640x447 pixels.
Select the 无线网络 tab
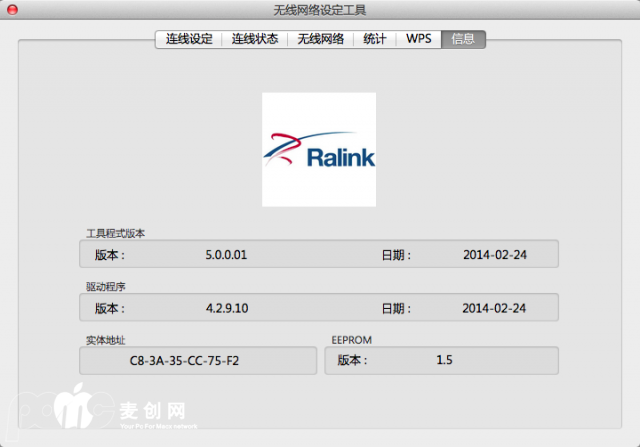click(x=321, y=39)
